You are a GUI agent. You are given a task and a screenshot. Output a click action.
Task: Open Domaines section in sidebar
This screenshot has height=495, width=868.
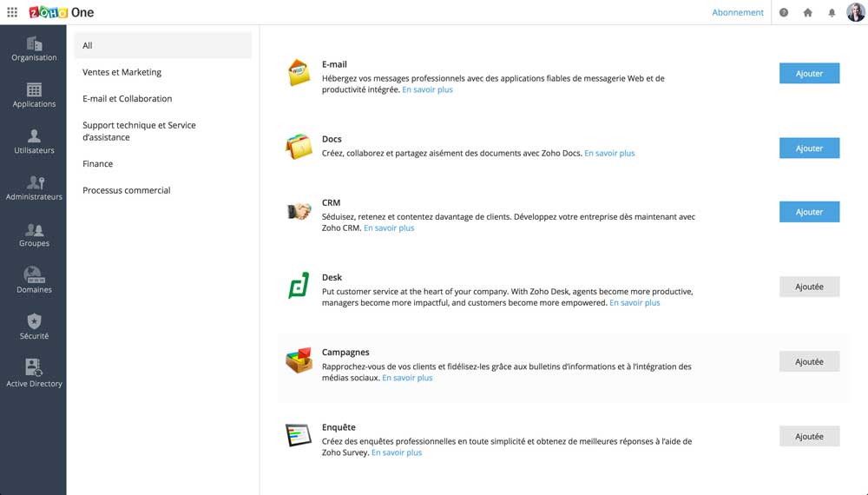34,280
